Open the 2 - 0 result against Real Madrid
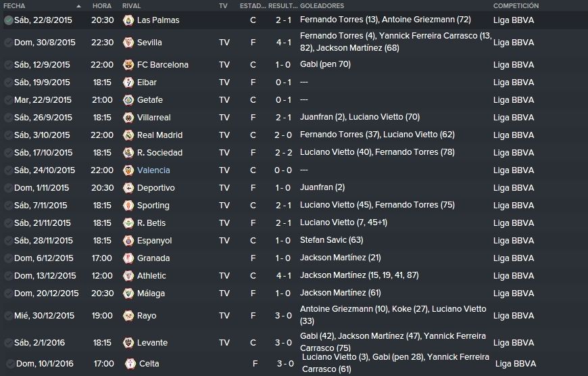588x376 pixels. click(283, 135)
